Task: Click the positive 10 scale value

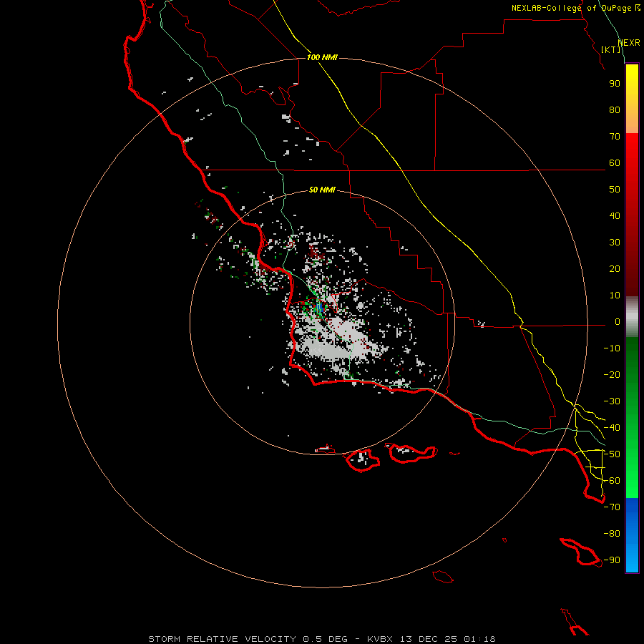Action: point(615,296)
